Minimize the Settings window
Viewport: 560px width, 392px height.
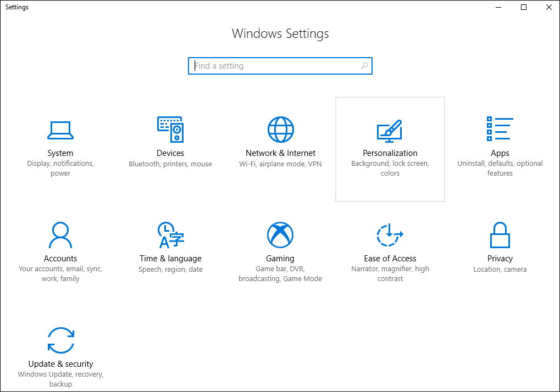coord(498,7)
